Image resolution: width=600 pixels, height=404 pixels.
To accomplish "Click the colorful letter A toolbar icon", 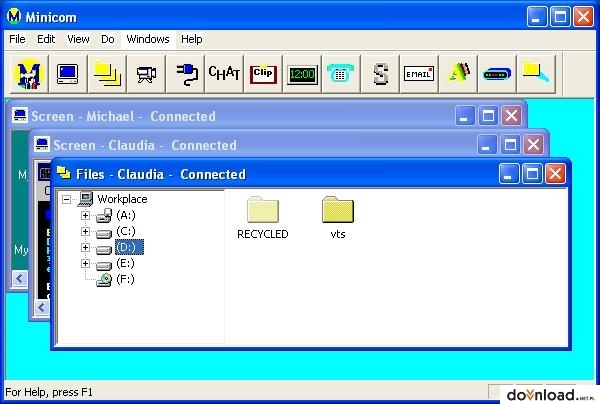I will point(458,74).
